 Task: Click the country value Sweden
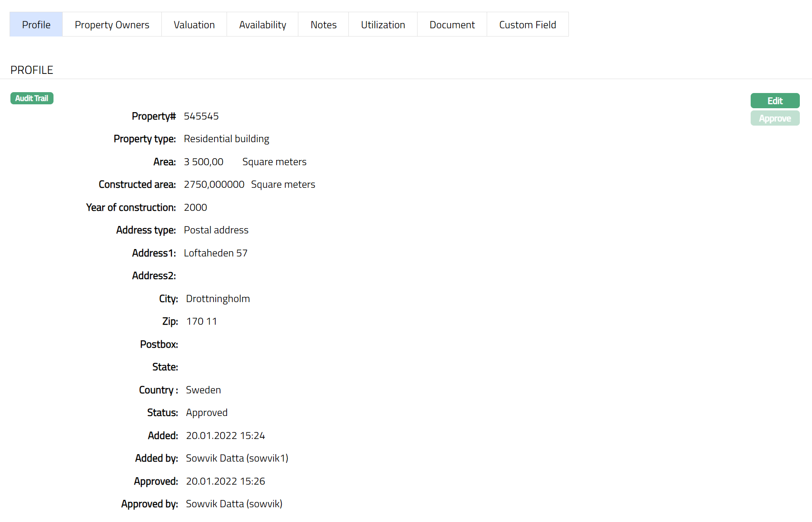click(x=203, y=390)
